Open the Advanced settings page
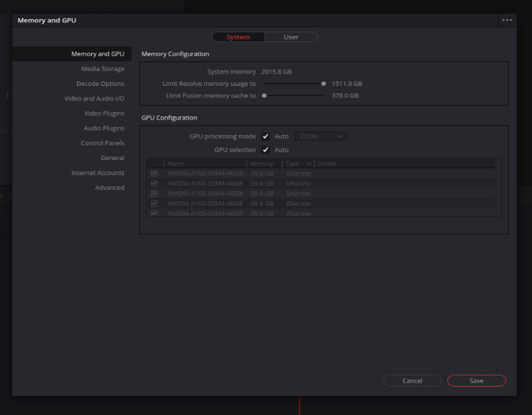This screenshot has height=415, width=532. 110,187
